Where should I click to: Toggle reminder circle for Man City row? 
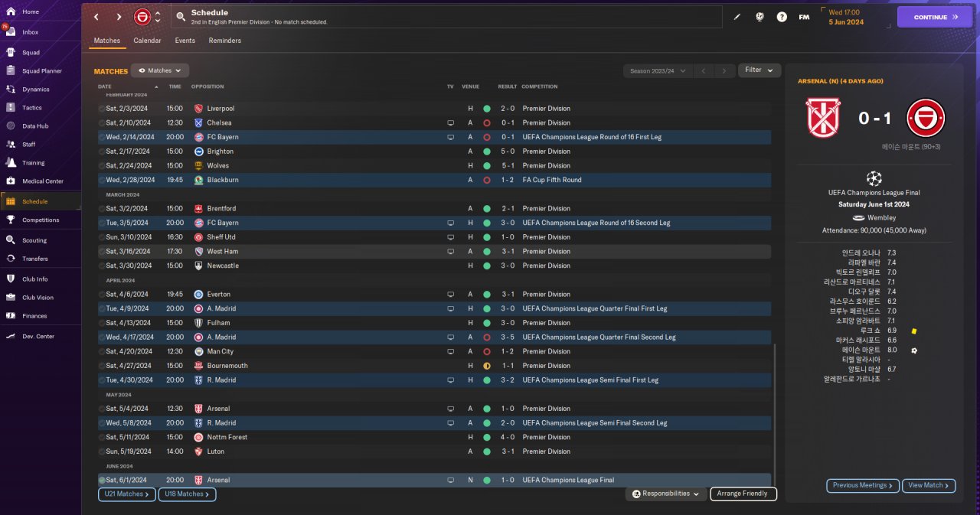click(102, 351)
